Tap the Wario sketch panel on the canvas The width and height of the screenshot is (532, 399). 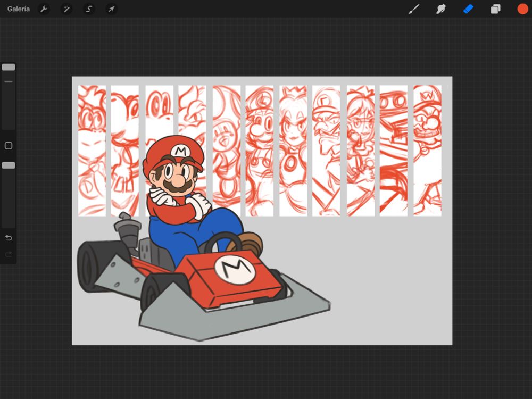tap(427, 149)
